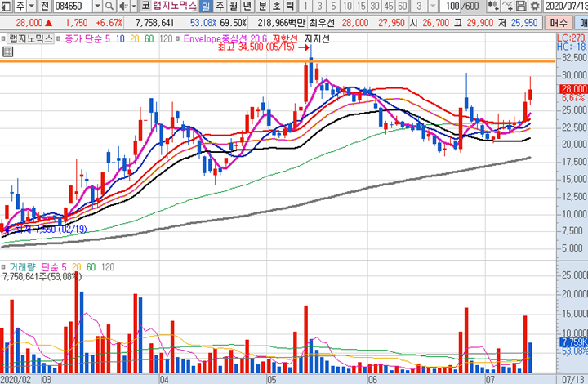The width and height of the screenshot is (588, 384).
Task: Select the 월 monthly chart period
Action: click(234, 6)
